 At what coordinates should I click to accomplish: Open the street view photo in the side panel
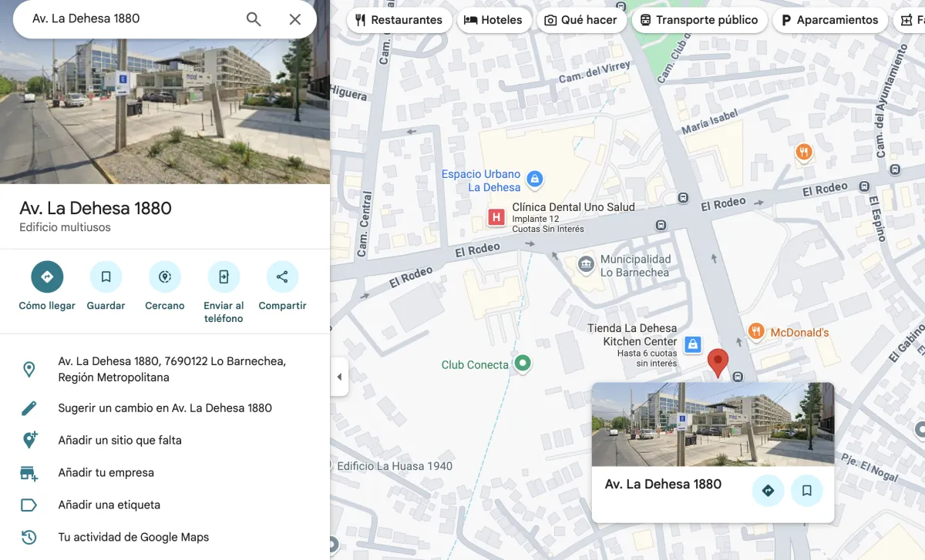coord(165,111)
